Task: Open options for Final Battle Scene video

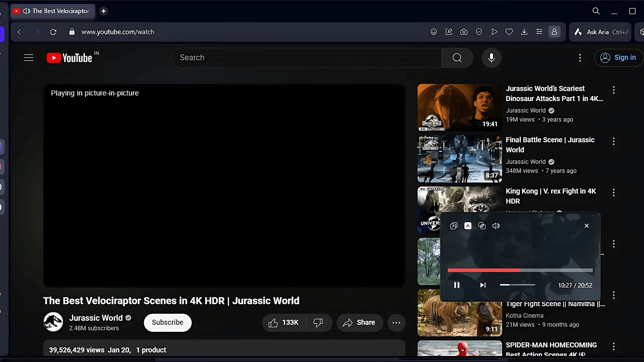Action: 613,141
